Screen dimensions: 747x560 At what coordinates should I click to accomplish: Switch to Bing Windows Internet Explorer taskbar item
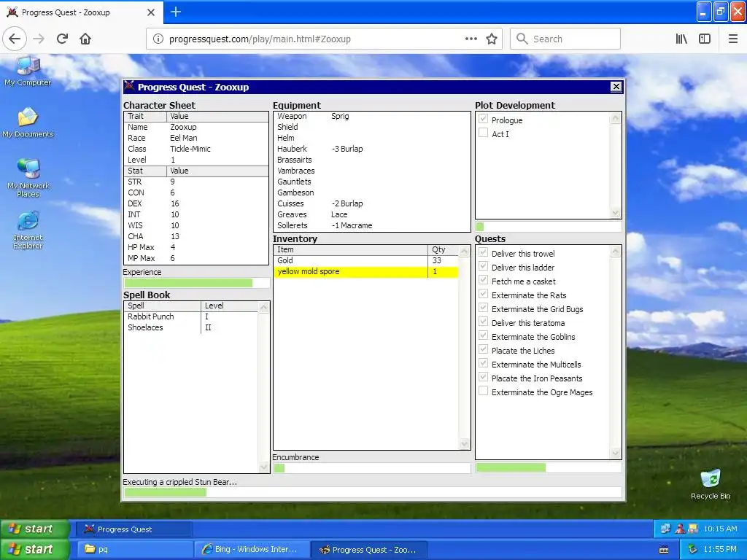(x=252, y=550)
